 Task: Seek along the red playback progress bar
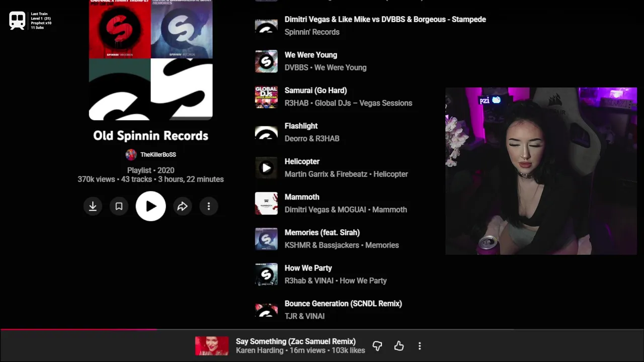point(322,330)
